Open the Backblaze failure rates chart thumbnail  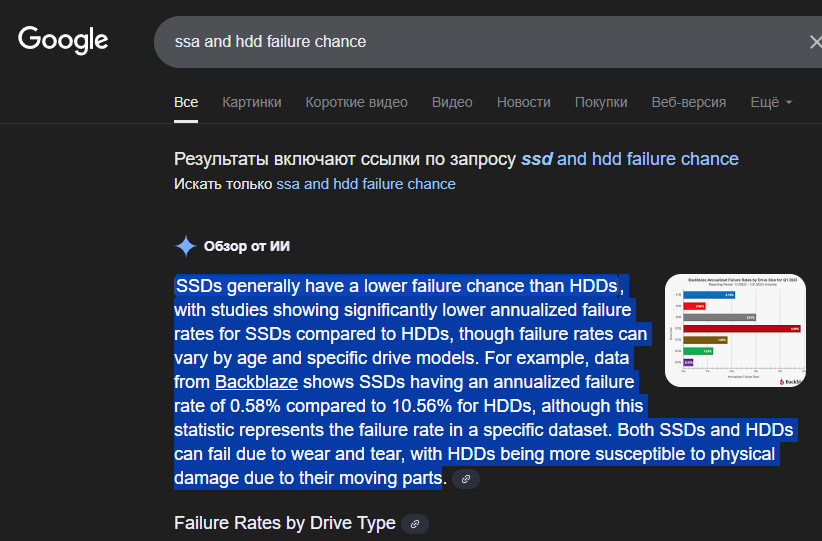pyautogui.click(x=735, y=330)
